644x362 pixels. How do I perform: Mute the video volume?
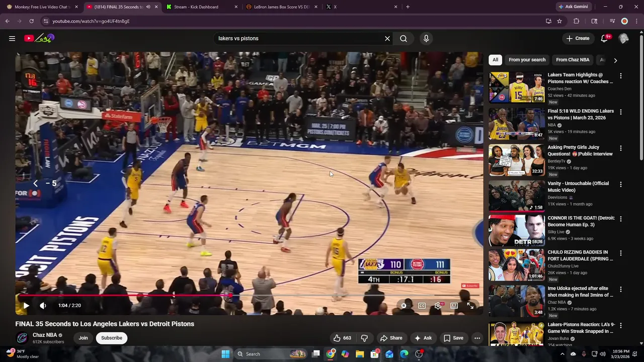[x=43, y=305]
